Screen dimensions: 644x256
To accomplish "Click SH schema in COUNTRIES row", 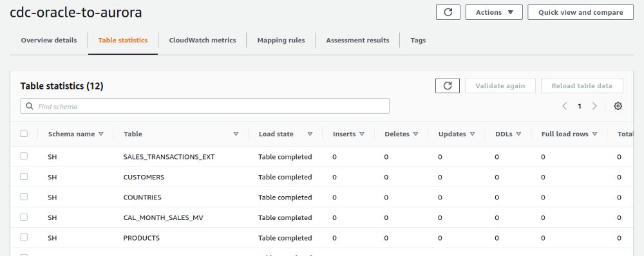I will pyautogui.click(x=52, y=197).
